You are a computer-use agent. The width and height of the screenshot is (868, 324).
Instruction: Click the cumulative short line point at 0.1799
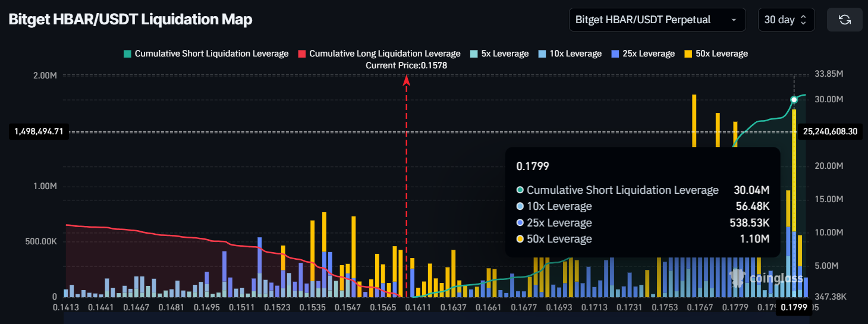tap(794, 99)
